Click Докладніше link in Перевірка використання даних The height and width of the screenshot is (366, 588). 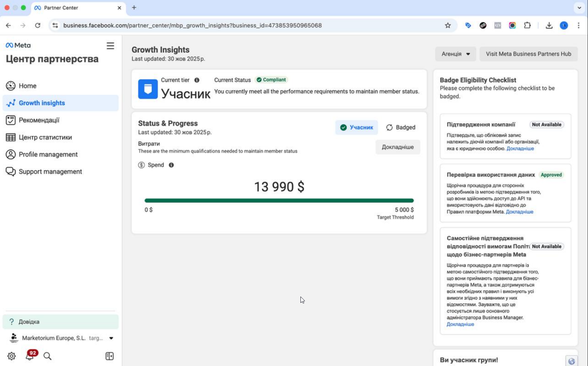coord(519,212)
